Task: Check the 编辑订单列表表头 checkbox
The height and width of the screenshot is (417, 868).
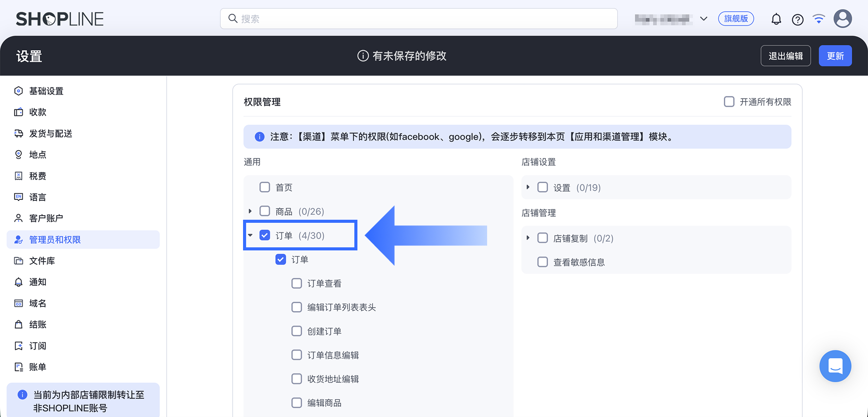Action: tap(297, 307)
